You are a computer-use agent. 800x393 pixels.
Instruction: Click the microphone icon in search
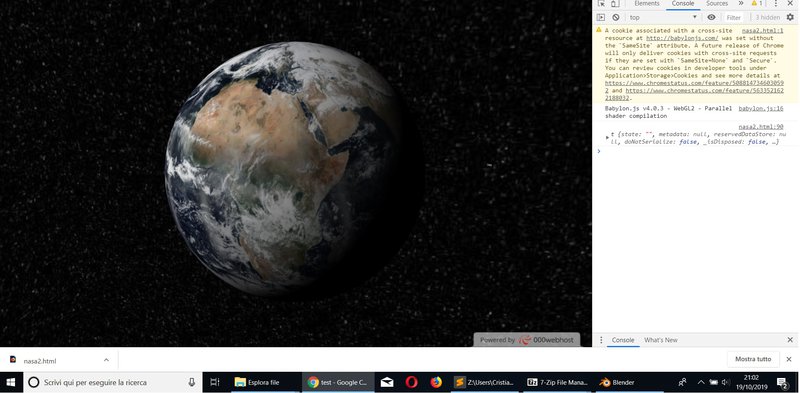pyautogui.click(x=192, y=382)
